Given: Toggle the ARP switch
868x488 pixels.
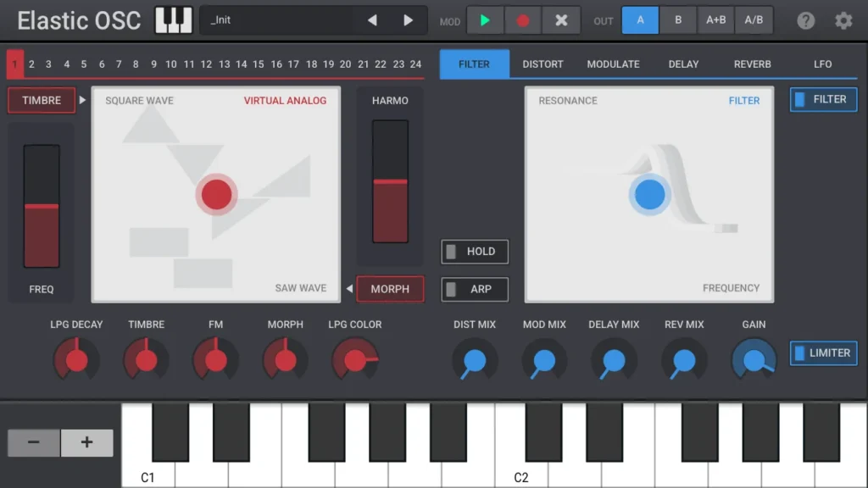Looking at the screenshot, I should tap(475, 290).
